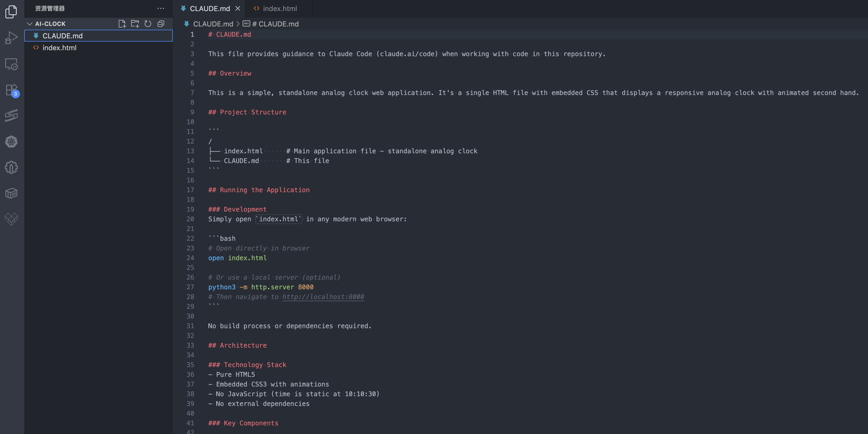Screen dimensions: 868x434
Task: Switch to the index.html tab
Action: click(x=279, y=9)
